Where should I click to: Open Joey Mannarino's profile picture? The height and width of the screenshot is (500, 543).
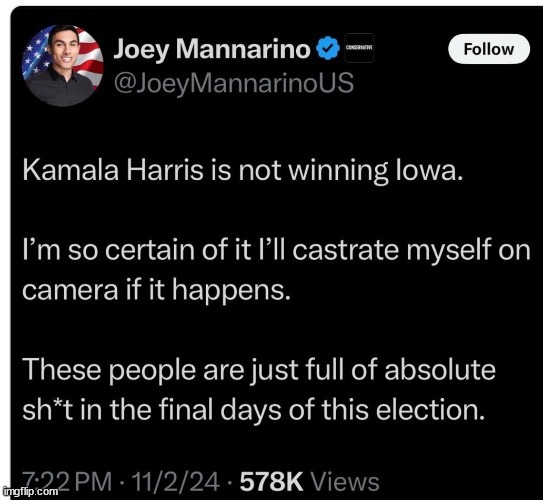click(63, 65)
